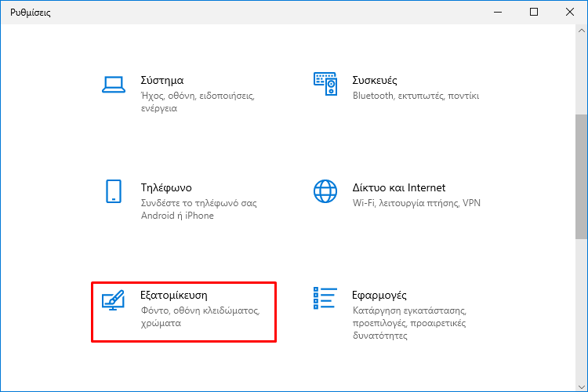Click the Σύστημα laptop icon
The image size is (588, 392).
(113, 85)
